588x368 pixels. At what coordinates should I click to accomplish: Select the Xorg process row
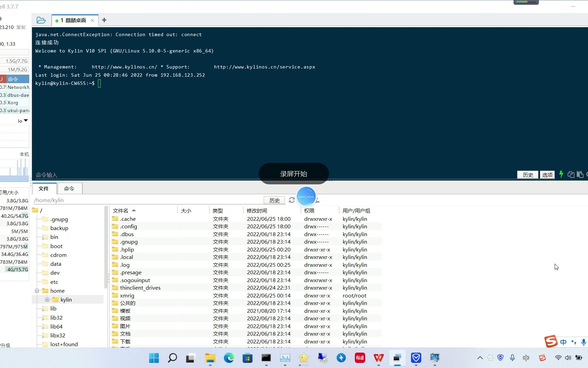[x=15, y=103]
